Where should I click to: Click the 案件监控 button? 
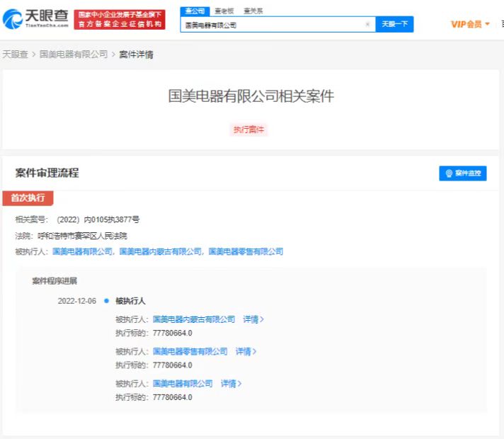462,173
